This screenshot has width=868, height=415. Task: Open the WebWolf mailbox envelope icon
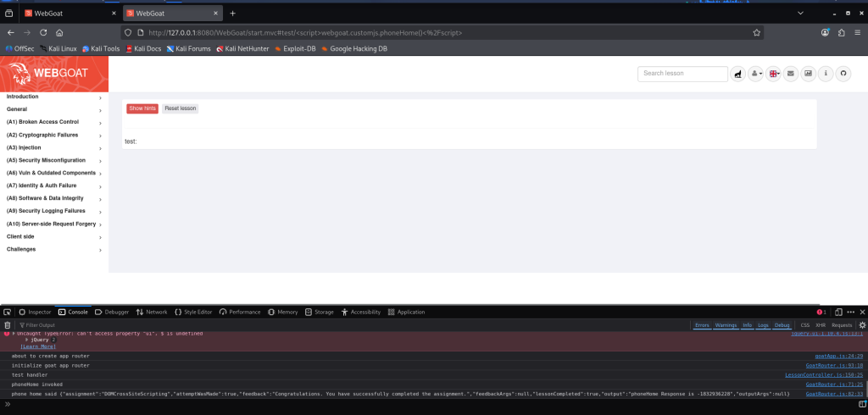click(x=791, y=73)
